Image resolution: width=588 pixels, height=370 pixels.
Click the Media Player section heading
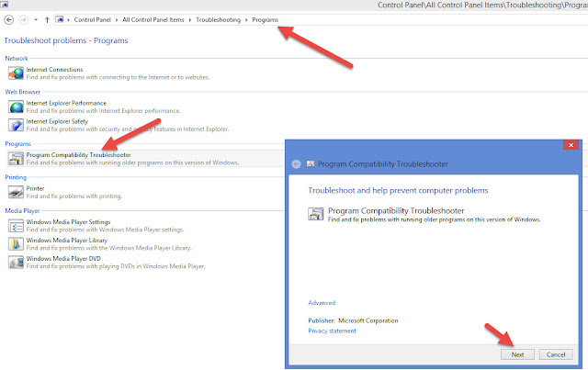pos(22,210)
